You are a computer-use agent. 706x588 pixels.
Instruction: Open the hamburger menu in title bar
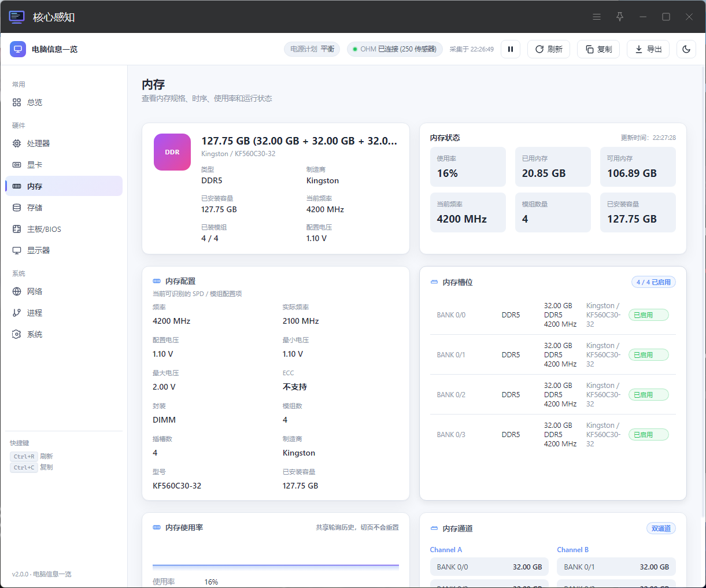click(597, 17)
